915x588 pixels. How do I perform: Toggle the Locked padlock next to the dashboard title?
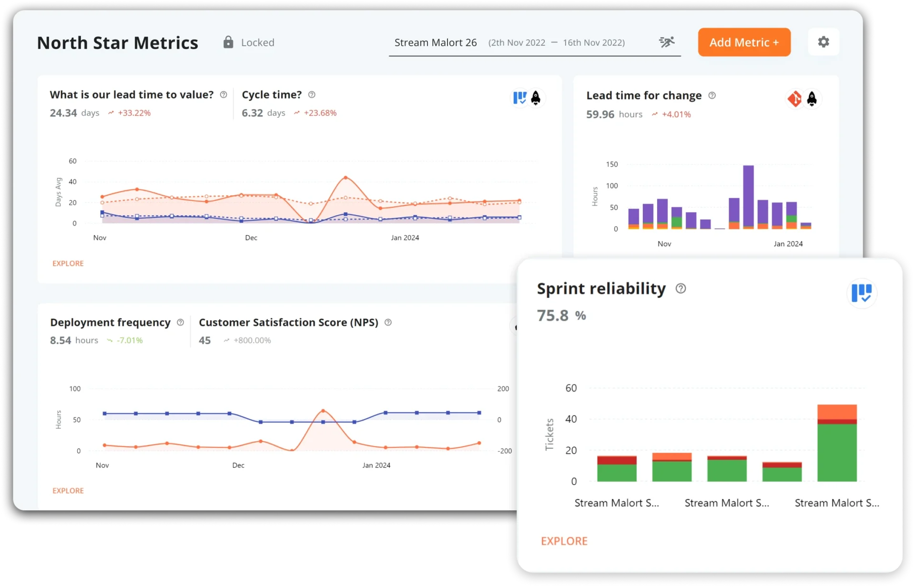(x=228, y=42)
